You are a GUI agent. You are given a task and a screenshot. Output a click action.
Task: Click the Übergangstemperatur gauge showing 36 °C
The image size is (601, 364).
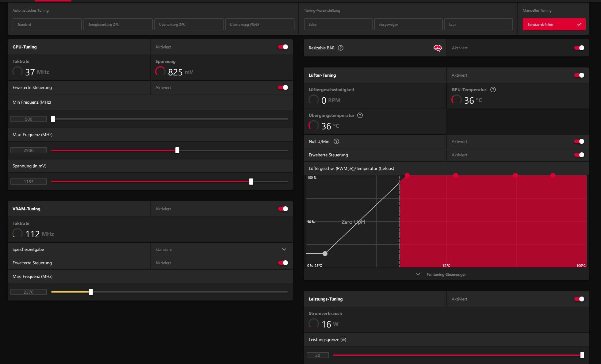(314, 125)
